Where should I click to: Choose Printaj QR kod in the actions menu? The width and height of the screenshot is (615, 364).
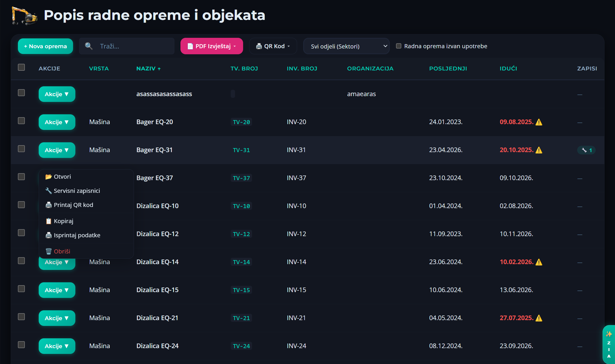tap(86, 205)
